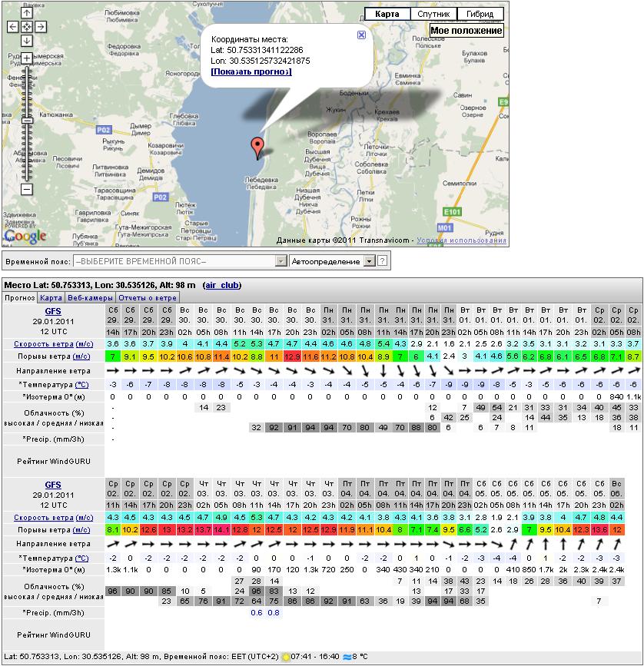
Task: Select the Карта map type button
Action: pos(387,14)
